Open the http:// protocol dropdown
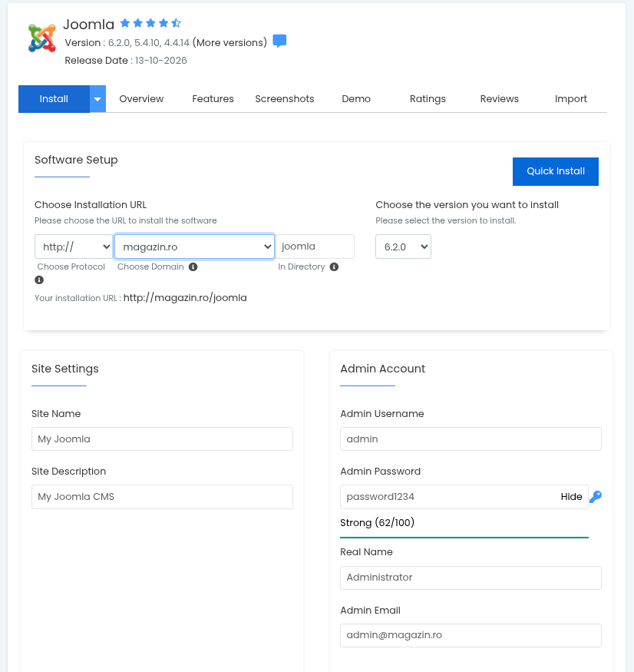This screenshot has width=634, height=672. (x=74, y=247)
